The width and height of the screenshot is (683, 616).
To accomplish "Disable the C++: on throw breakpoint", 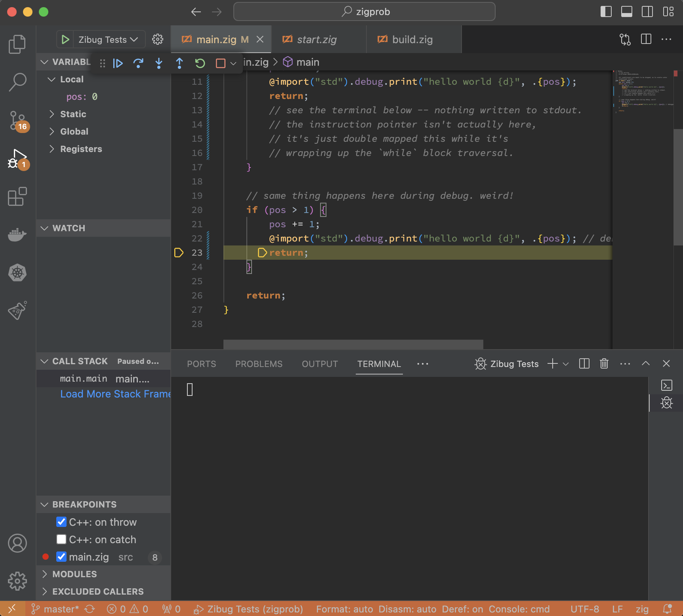I will (61, 522).
